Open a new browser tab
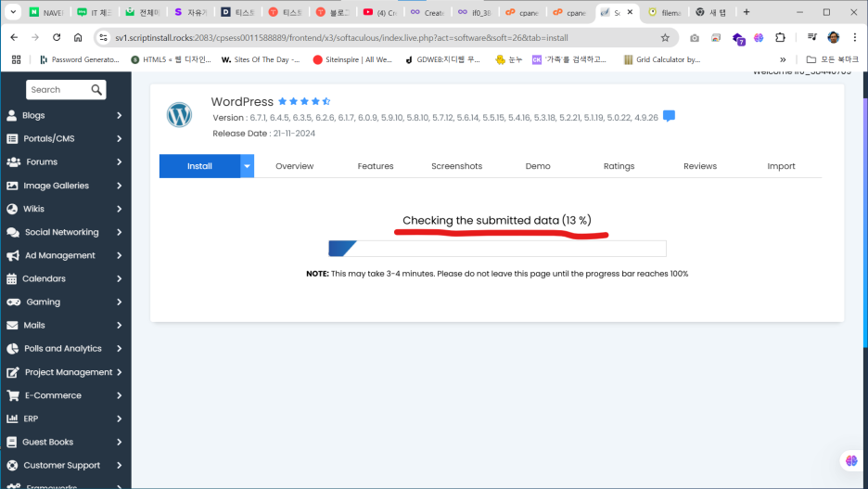 [747, 12]
